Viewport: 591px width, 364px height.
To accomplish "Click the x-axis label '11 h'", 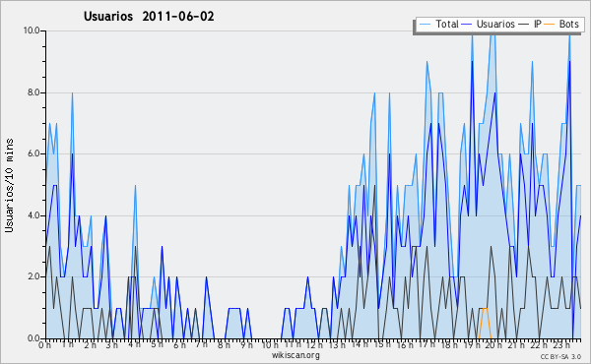I will coord(293,344).
